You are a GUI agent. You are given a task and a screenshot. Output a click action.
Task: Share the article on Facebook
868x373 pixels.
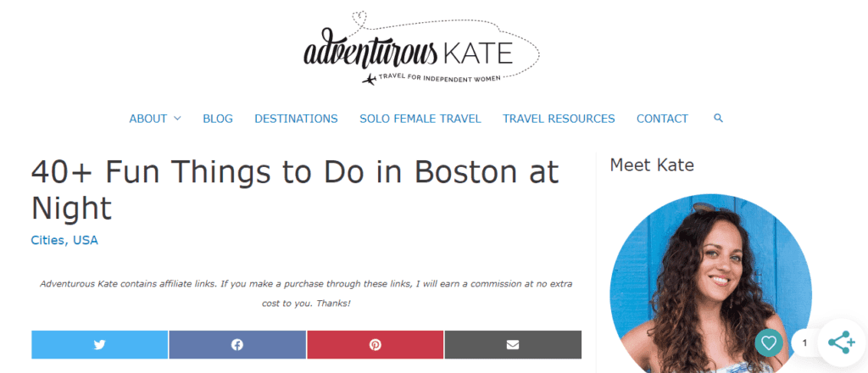[237, 344]
